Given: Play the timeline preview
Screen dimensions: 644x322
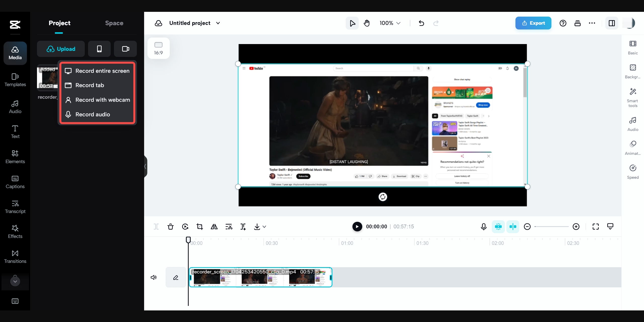Looking at the screenshot, I should (x=357, y=227).
